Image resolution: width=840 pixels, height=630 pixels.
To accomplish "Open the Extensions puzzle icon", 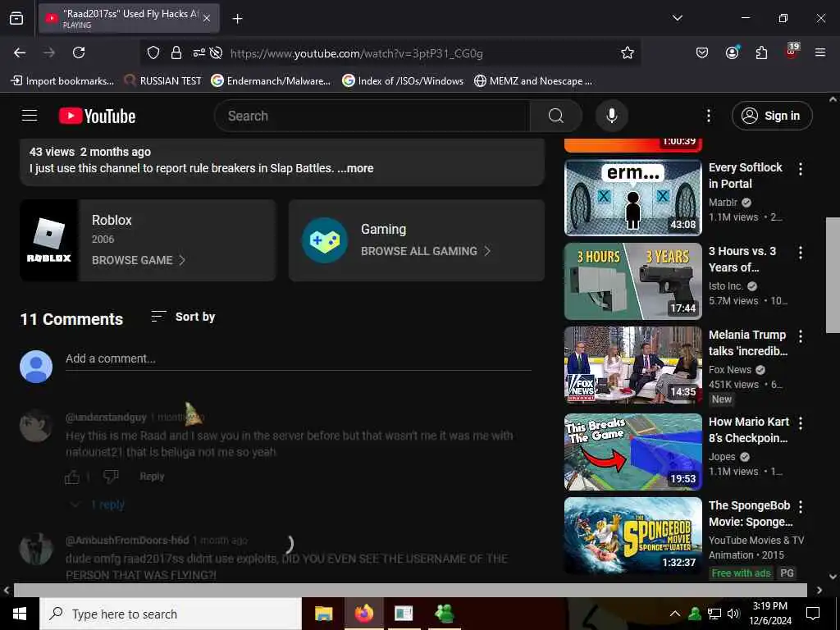I will 761,52.
